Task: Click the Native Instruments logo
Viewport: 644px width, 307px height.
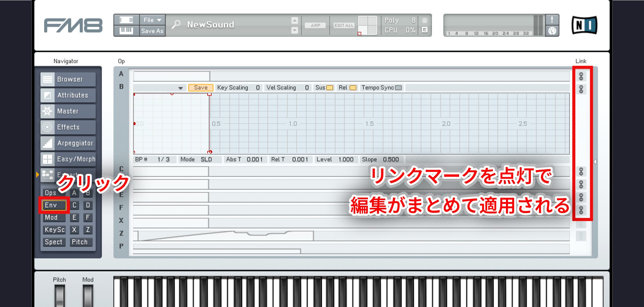Action: coord(585,25)
